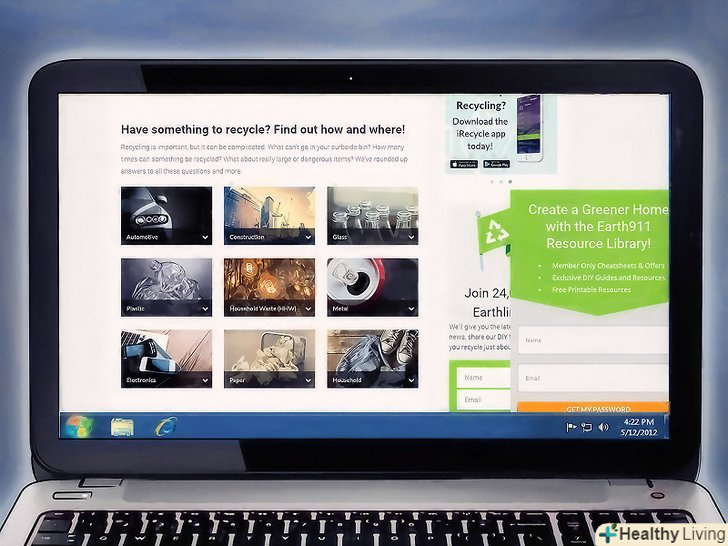Click 'Free Printable Resources' bullet
The height and width of the screenshot is (546, 728).
591,290
